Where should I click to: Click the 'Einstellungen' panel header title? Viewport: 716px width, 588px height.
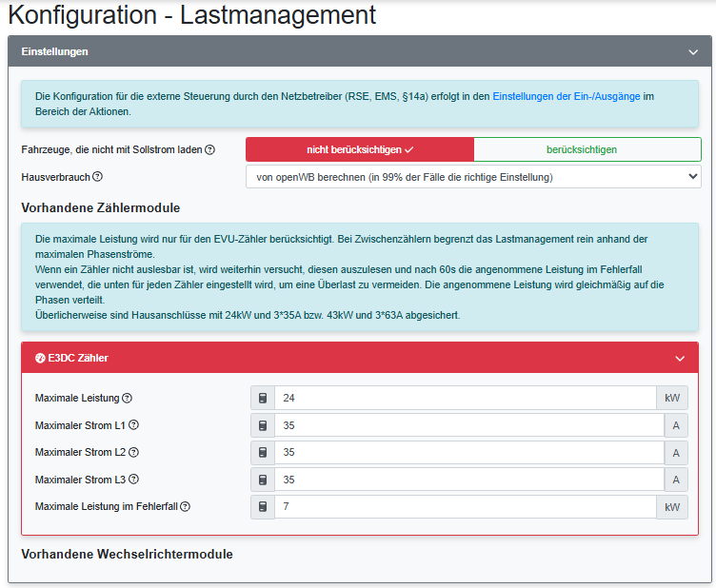[55, 51]
